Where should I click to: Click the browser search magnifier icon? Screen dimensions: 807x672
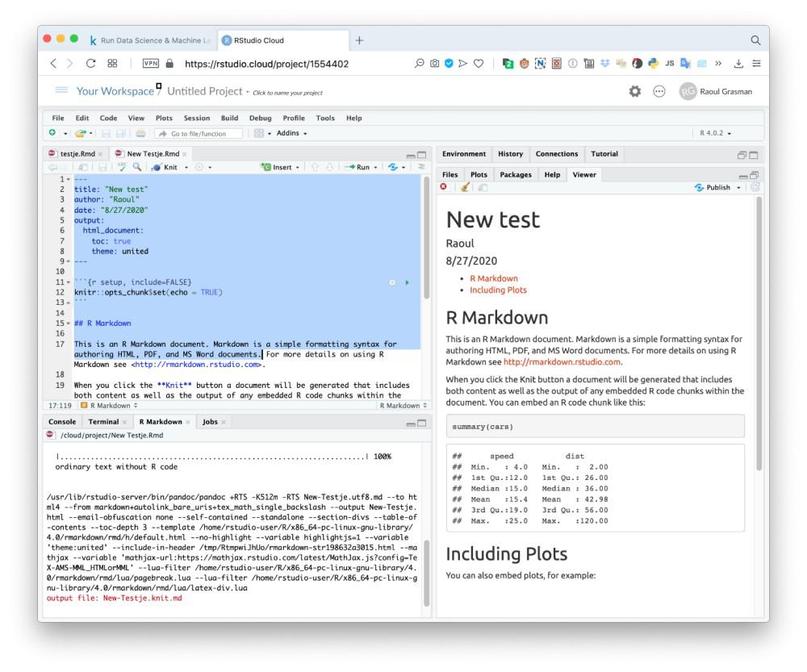[x=755, y=40]
